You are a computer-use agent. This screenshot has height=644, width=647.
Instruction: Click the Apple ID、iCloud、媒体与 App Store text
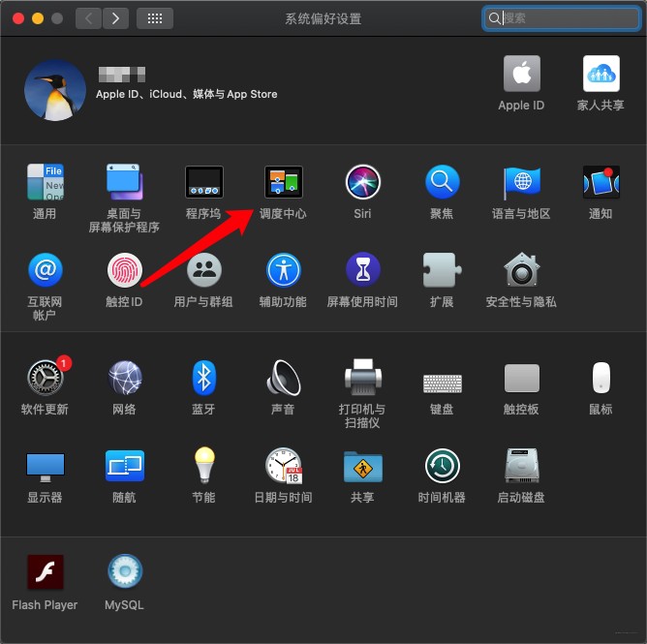point(186,94)
